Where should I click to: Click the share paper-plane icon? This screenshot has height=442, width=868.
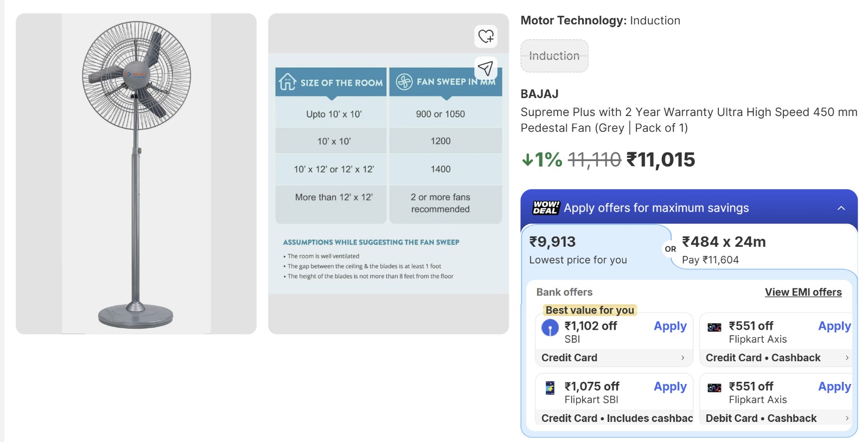[x=486, y=68]
